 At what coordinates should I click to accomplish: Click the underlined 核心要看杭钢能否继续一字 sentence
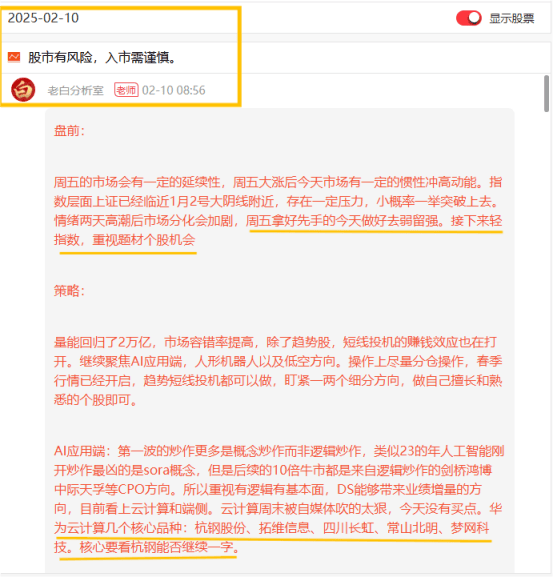point(159,547)
